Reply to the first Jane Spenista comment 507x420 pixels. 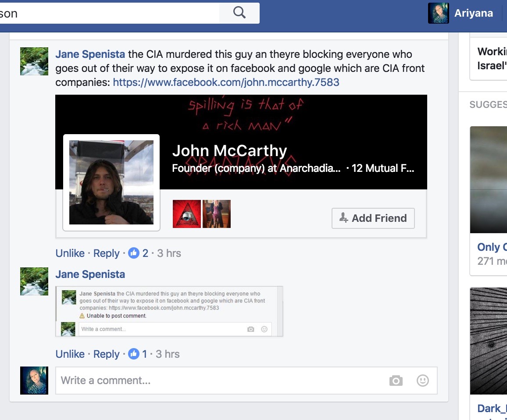(106, 253)
